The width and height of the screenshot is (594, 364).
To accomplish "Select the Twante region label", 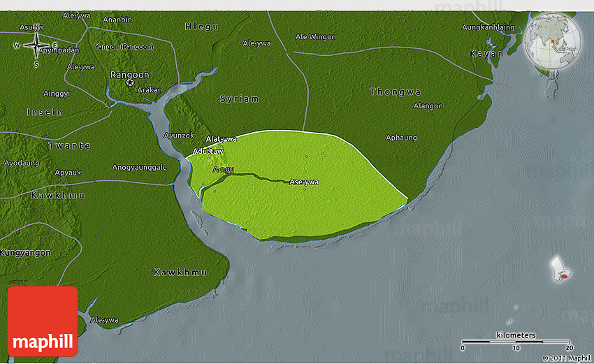I will (69, 145).
